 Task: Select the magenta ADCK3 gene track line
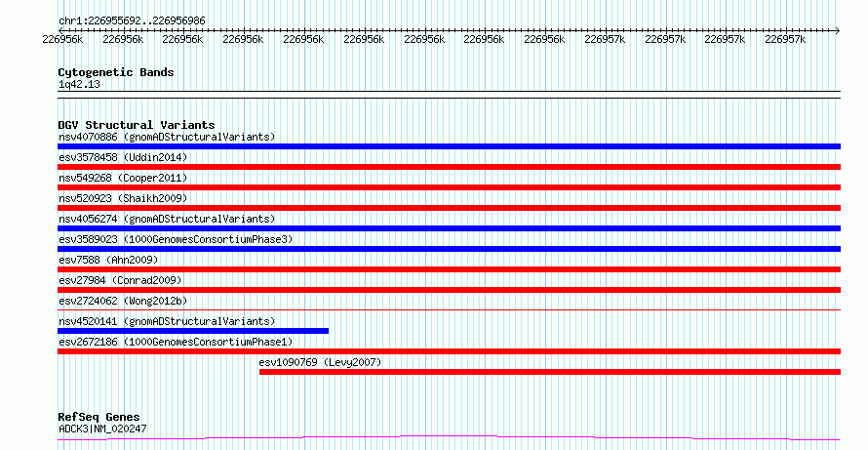pyautogui.click(x=449, y=438)
